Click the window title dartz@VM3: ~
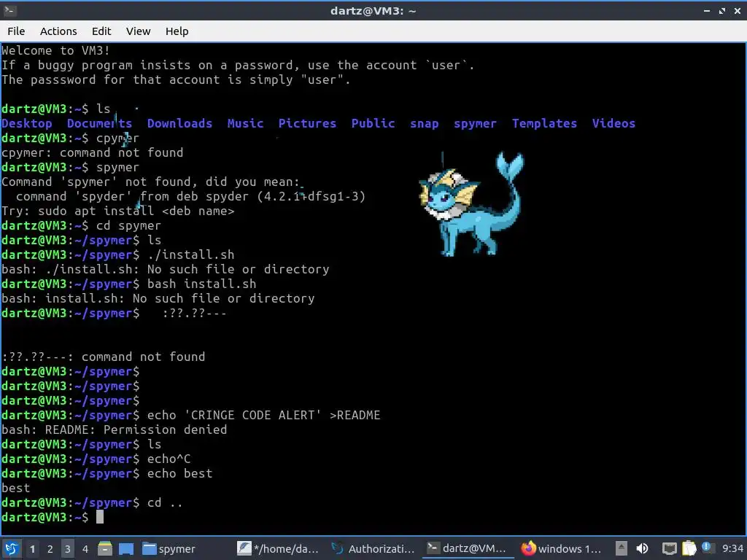 [373, 10]
